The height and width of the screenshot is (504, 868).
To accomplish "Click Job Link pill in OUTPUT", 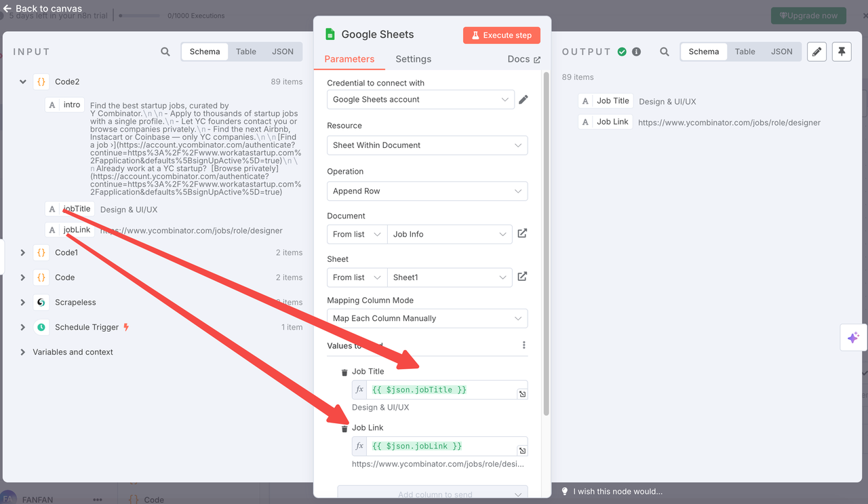I will (x=606, y=122).
